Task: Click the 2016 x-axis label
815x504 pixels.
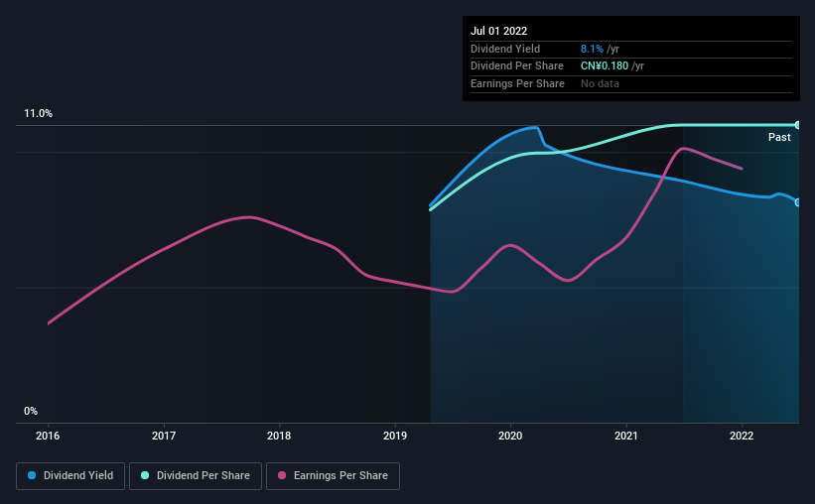Action: 48,436
